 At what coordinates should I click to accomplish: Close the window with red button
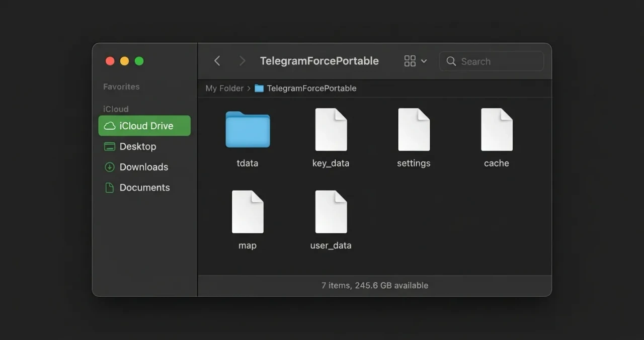110,61
